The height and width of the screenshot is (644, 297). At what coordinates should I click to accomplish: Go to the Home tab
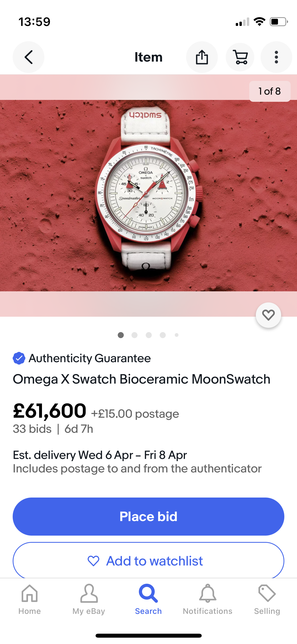pos(30,600)
